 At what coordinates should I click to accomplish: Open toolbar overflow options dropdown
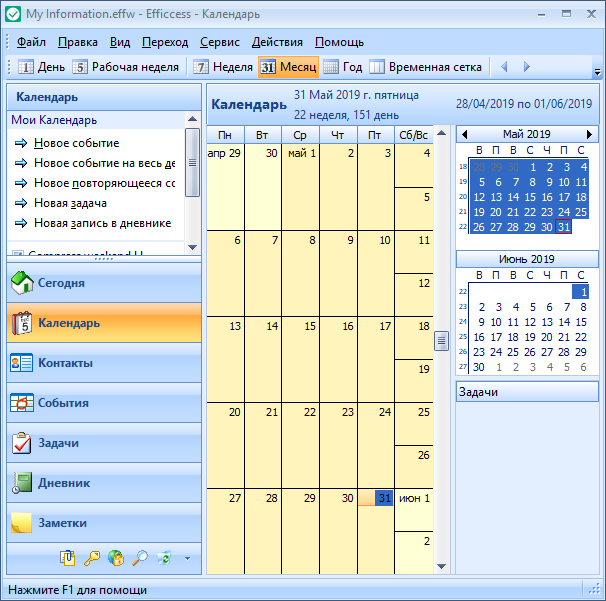click(597, 72)
